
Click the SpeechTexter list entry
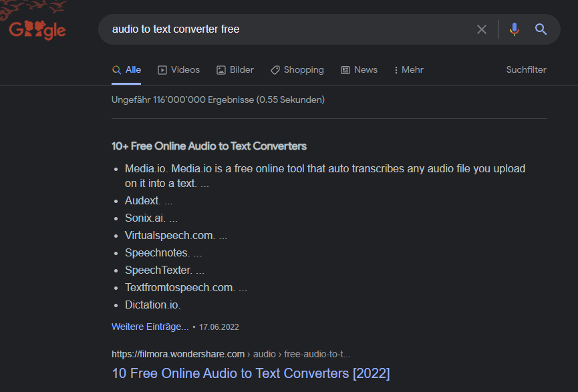[164, 270]
